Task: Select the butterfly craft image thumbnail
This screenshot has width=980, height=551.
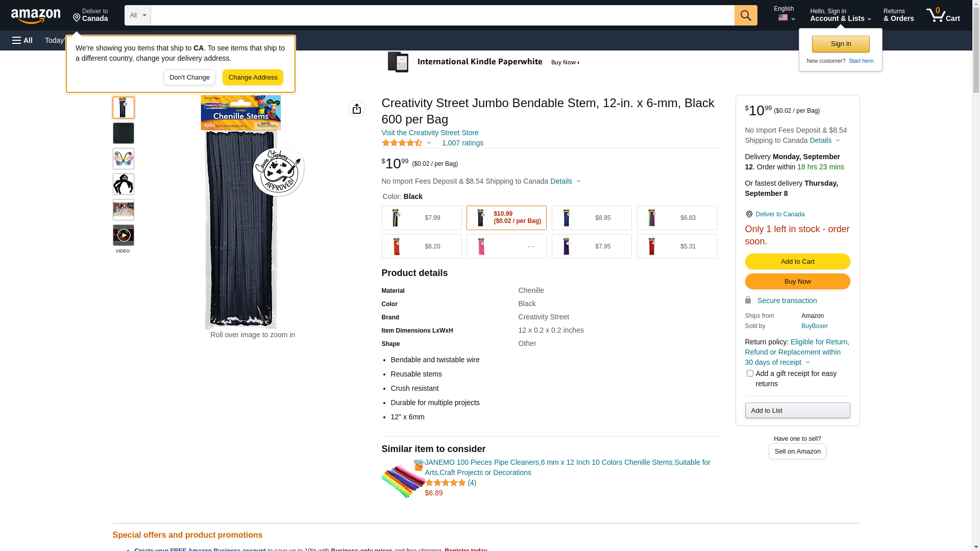Action: click(x=124, y=159)
